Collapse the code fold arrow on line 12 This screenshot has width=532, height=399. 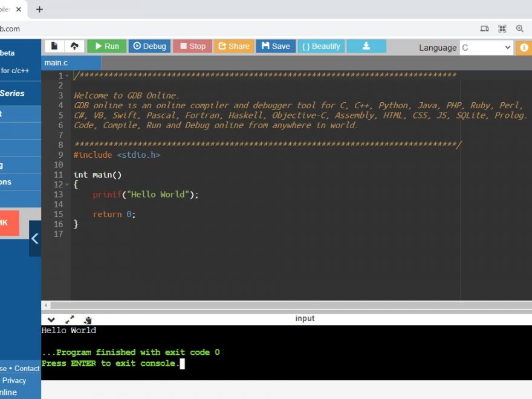pos(67,185)
